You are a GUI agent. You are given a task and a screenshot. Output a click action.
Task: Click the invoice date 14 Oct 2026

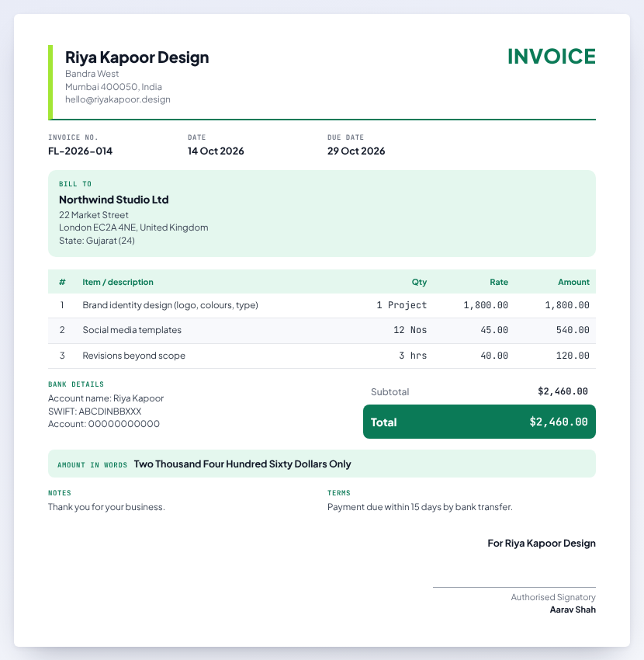(216, 151)
